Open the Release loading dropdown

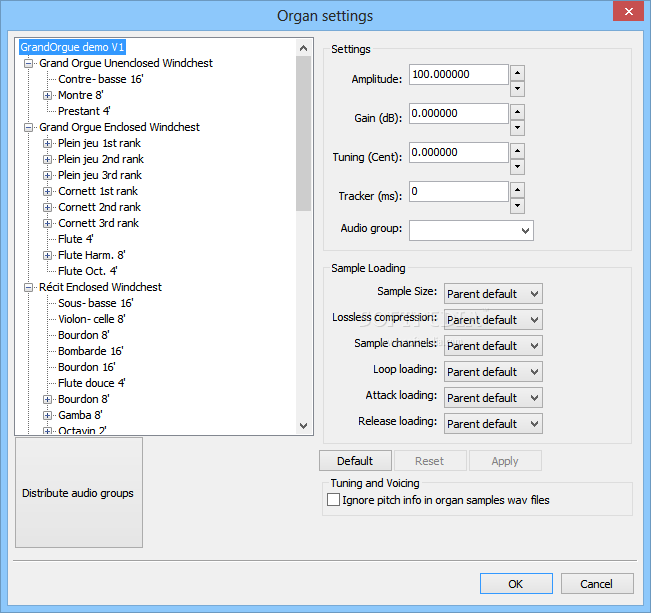pos(493,424)
